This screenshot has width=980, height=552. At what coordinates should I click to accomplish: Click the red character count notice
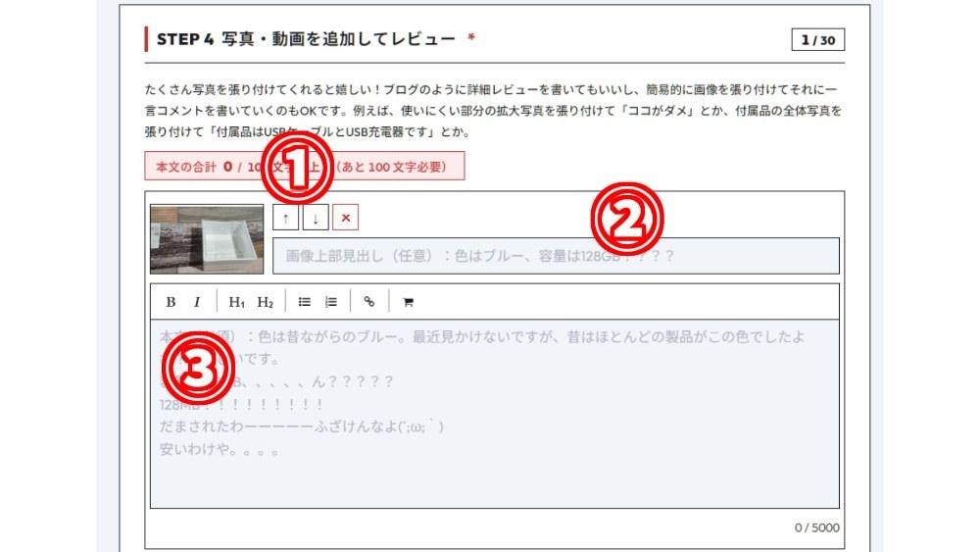pyautogui.click(x=305, y=167)
